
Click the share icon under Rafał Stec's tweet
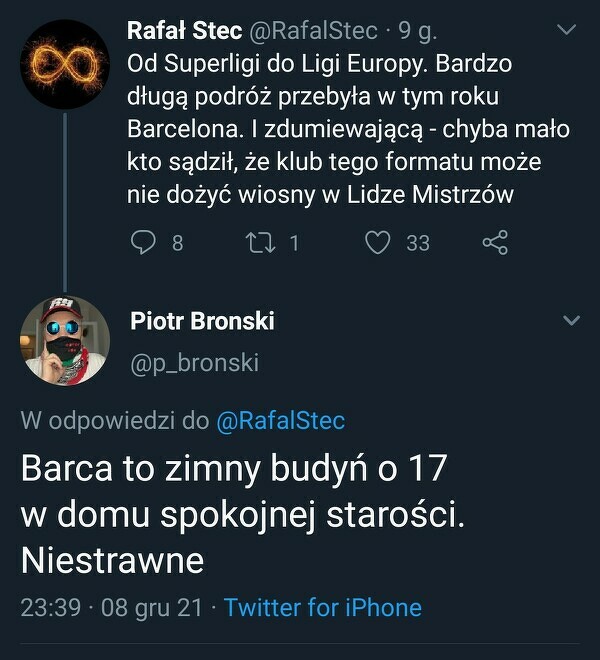click(x=495, y=242)
